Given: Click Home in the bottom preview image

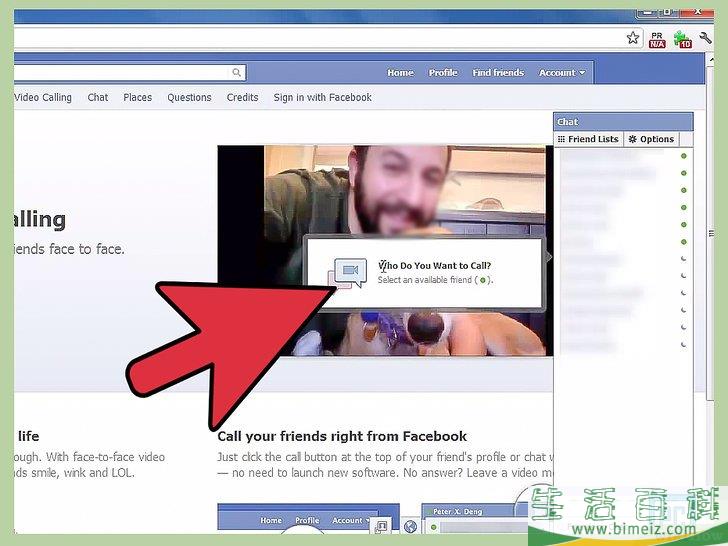Looking at the screenshot, I should pos(271,520).
